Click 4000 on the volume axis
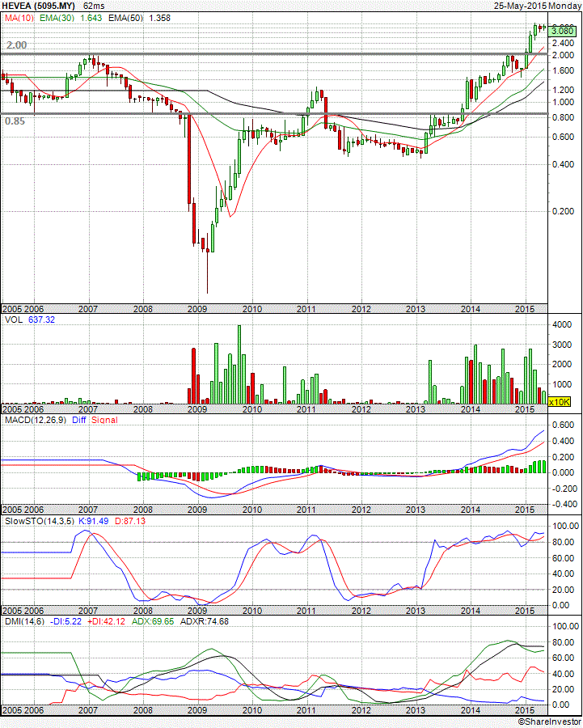Image resolution: width=583 pixels, height=728 pixels. (x=562, y=324)
